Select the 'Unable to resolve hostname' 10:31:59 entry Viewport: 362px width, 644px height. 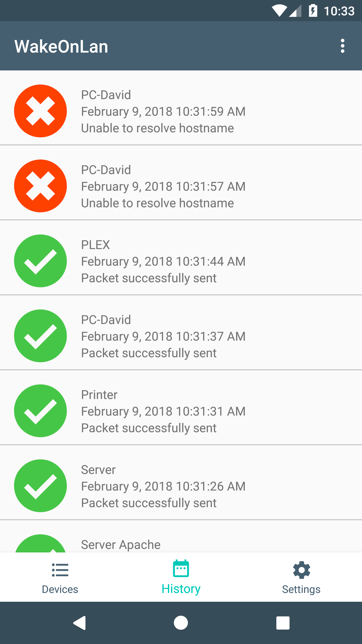tap(181, 108)
